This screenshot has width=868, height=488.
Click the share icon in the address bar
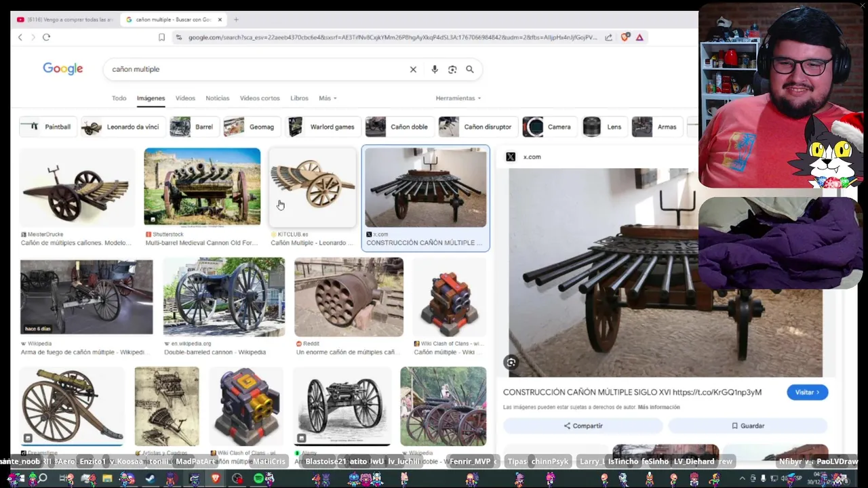pos(608,37)
